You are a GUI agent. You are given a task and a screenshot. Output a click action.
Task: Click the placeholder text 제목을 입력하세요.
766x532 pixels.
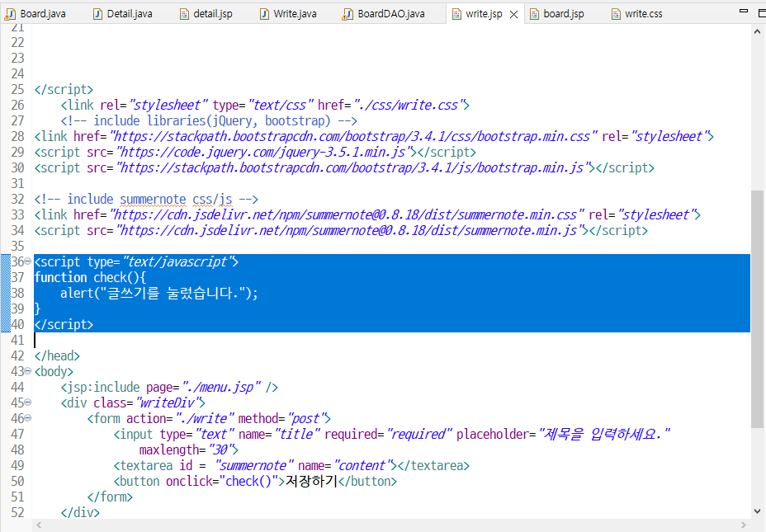[604, 434]
